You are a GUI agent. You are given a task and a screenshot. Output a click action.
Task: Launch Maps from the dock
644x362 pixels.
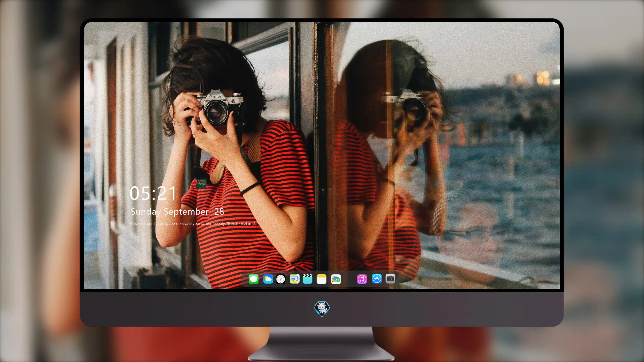pos(294,279)
